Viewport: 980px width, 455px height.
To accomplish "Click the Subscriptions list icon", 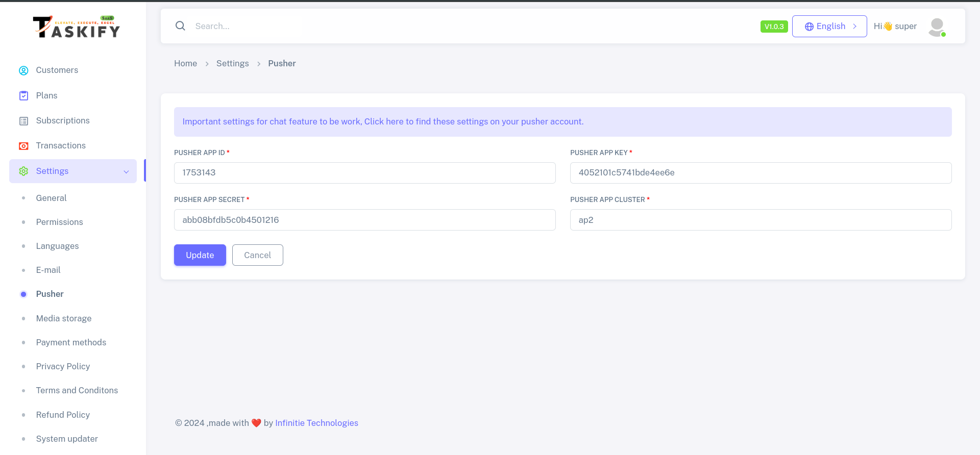I will tap(23, 121).
